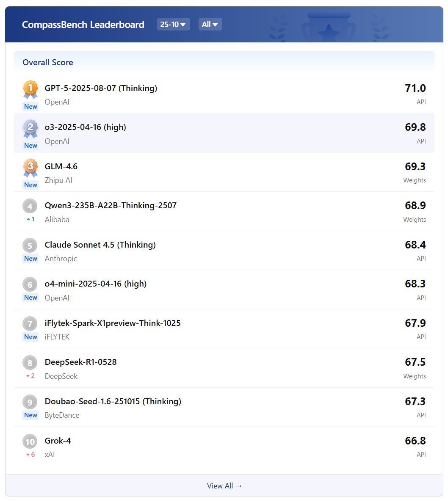Click the down 2 rank change indicator
The height and width of the screenshot is (502, 448).
[30, 376]
